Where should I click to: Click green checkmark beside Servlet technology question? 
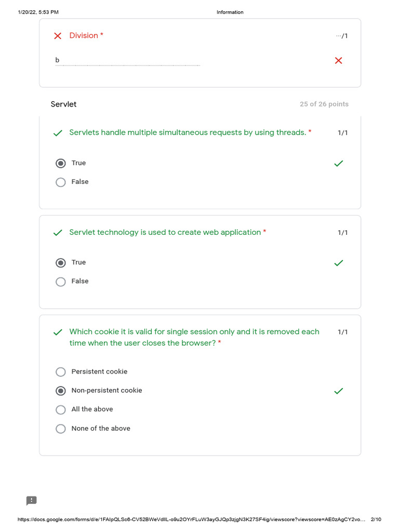point(58,232)
